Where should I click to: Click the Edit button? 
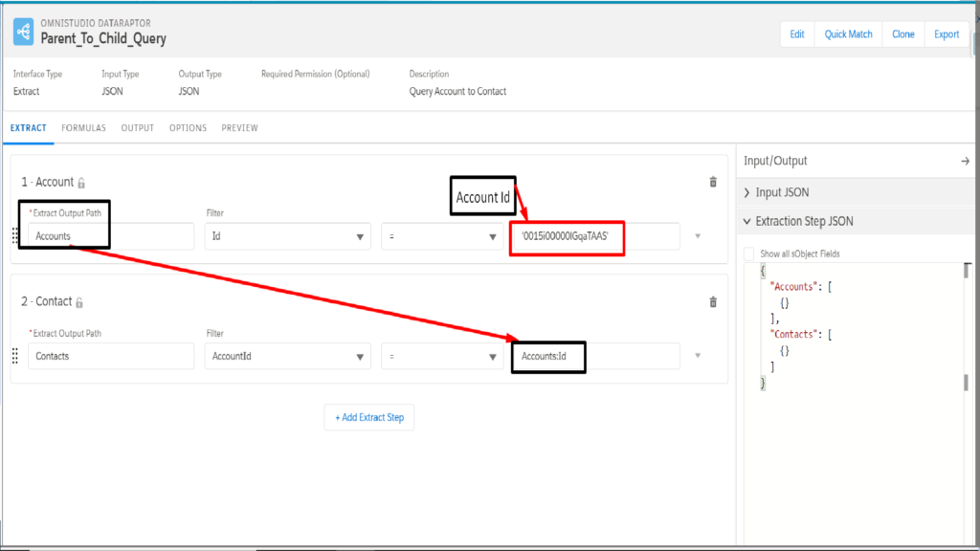pyautogui.click(x=797, y=34)
